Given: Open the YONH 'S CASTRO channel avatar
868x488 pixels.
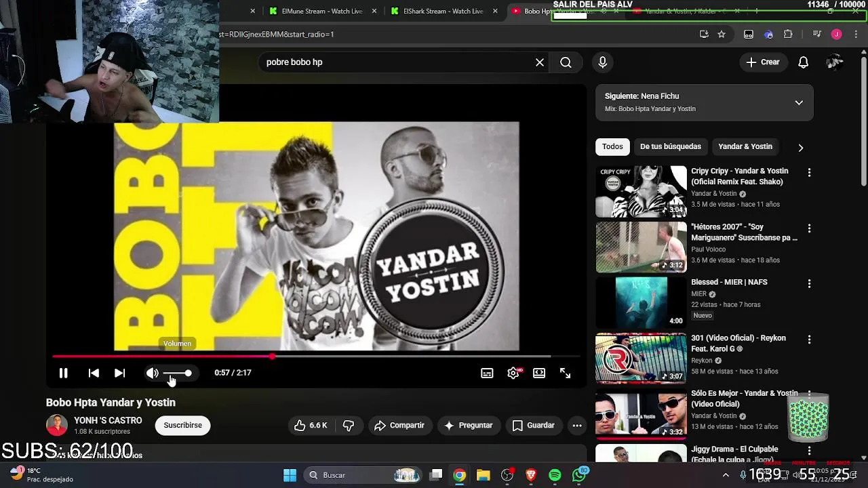Looking at the screenshot, I should click(57, 426).
